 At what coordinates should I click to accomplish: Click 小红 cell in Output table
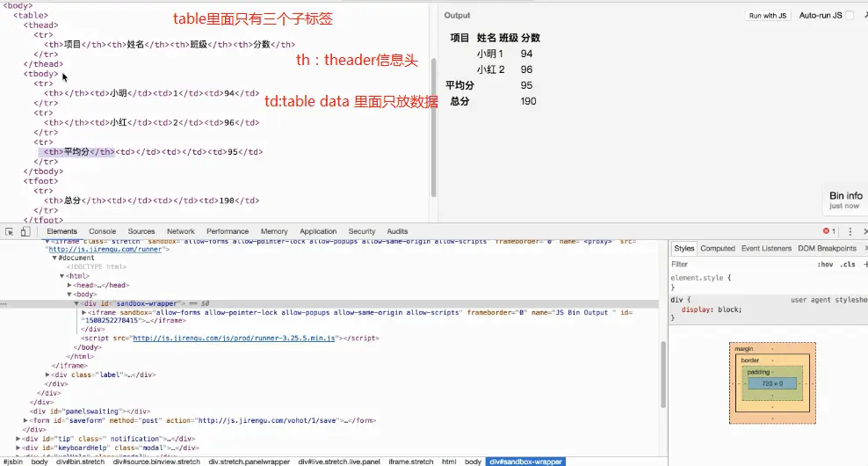click(x=487, y=69)
